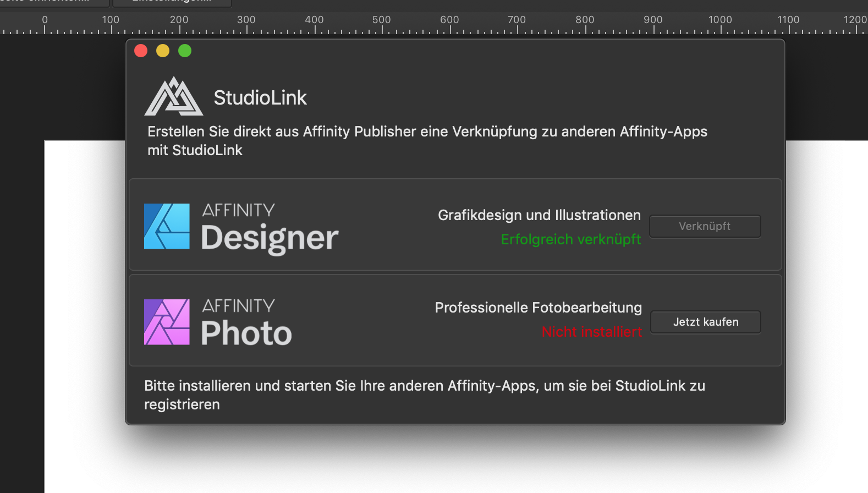Viewport: 868px width, 493px height.
Task: Close the StudioLink dialog with red button
Action: (141, 51)
